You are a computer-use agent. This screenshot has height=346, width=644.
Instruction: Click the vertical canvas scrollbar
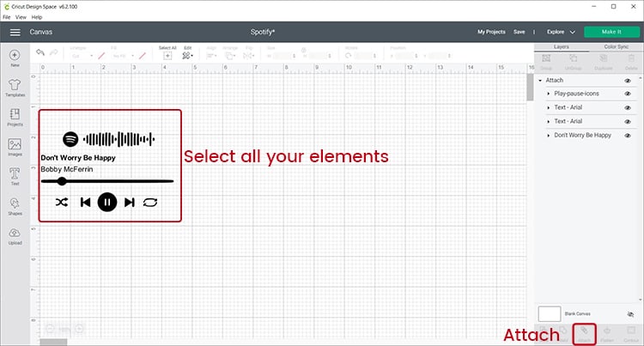coord(530,87)
